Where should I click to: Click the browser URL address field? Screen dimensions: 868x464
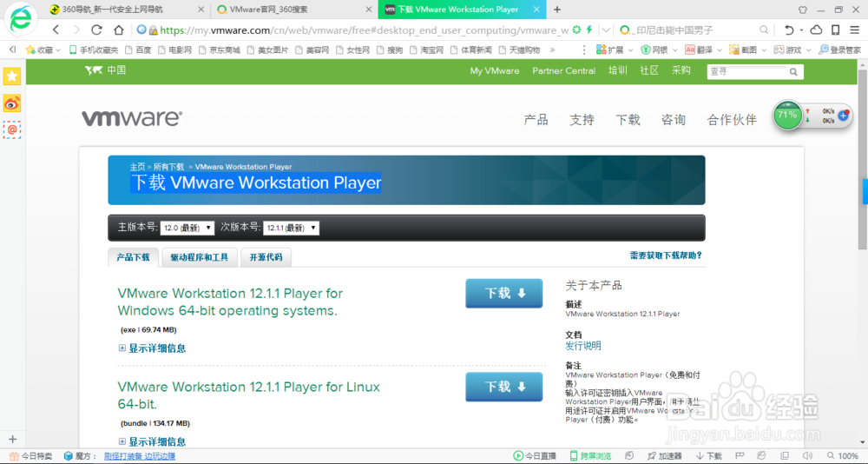(365, 30)
